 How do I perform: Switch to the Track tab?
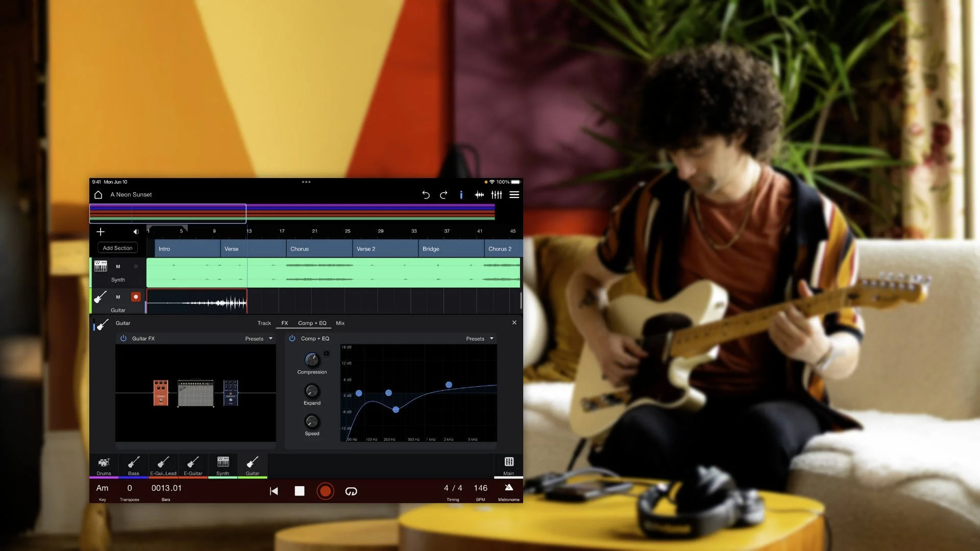coord(264,323)
